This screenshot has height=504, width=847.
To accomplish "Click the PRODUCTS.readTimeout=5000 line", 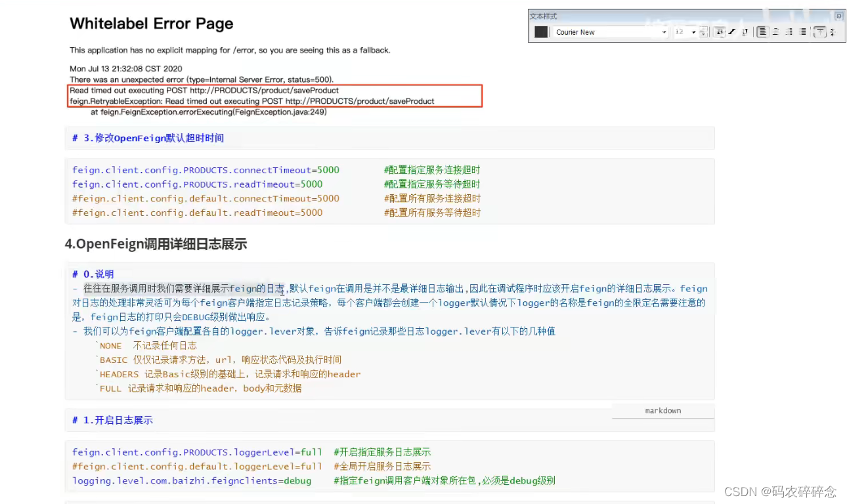I will point(197,184).
